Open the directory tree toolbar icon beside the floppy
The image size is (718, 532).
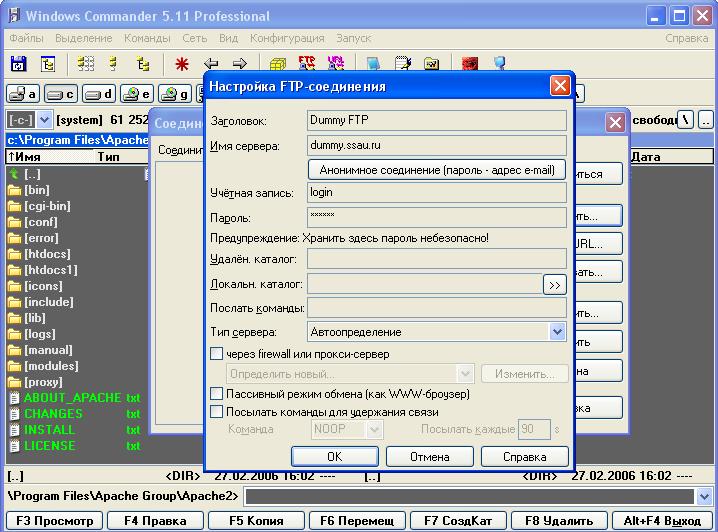point(48,64)
